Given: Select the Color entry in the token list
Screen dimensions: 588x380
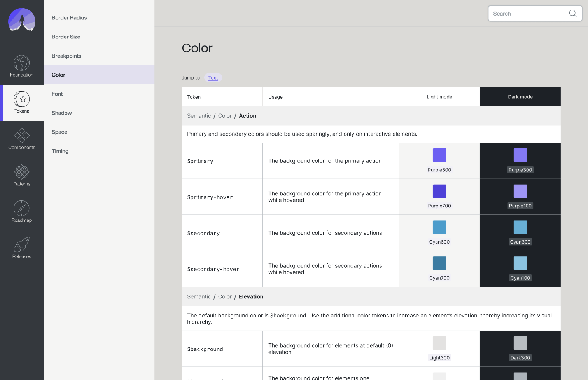Looking at the screenshot, I should [x=58, y=75].
